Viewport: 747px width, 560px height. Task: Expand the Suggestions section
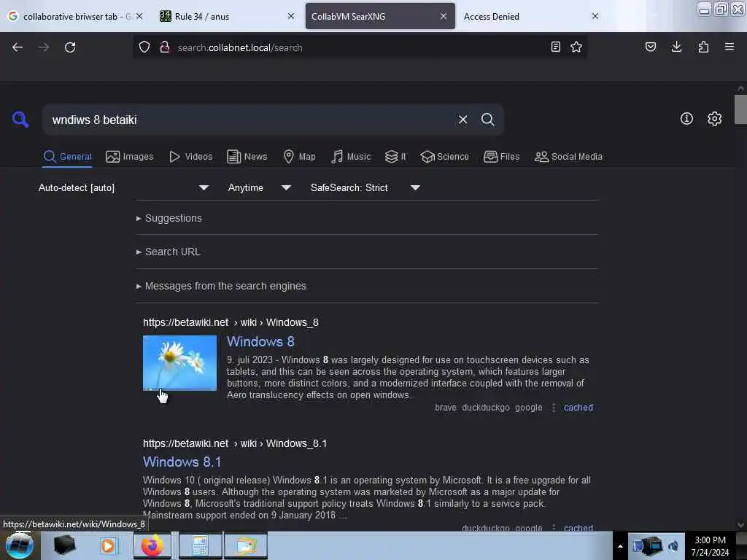pyautogui.click(x=169, y=218)
